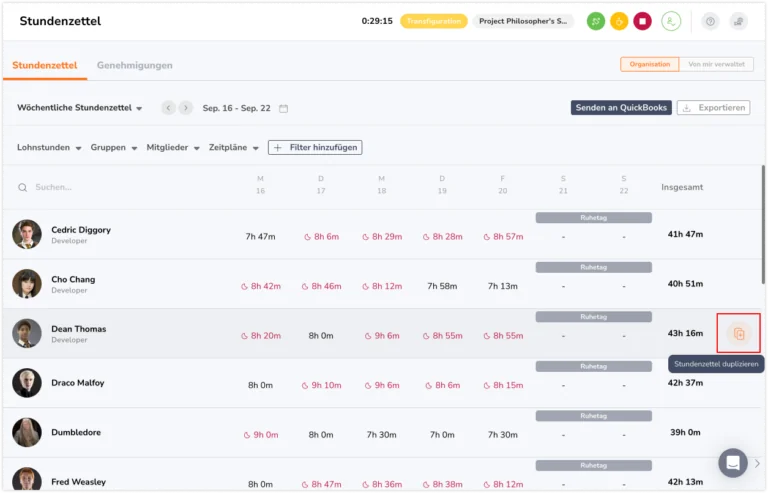Screen dimensions: 768x493
Task: Click the Project Philosopher's S... tag
Action: pos(523,21)
